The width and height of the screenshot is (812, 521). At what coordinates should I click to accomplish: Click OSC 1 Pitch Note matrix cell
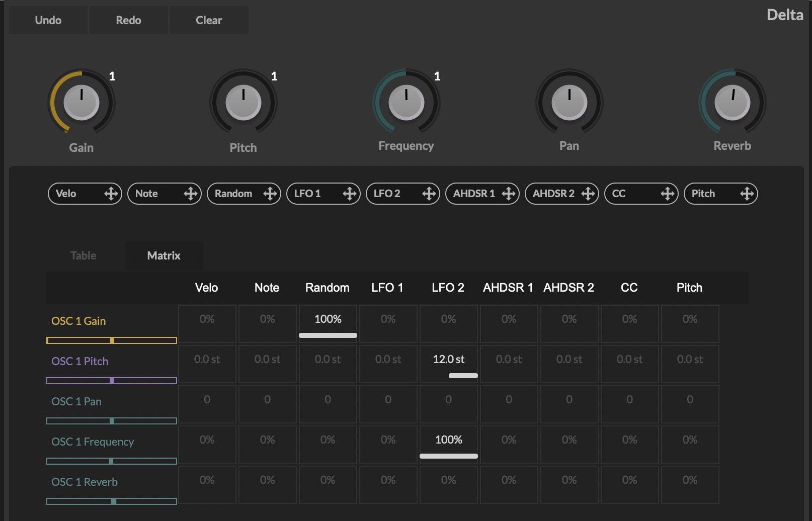(x=268, y=364)
